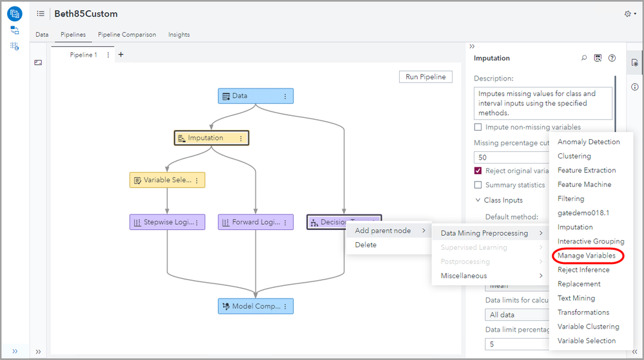Click the search icon in Imputation panel
644x360 pixels.
tap(584, 58)
